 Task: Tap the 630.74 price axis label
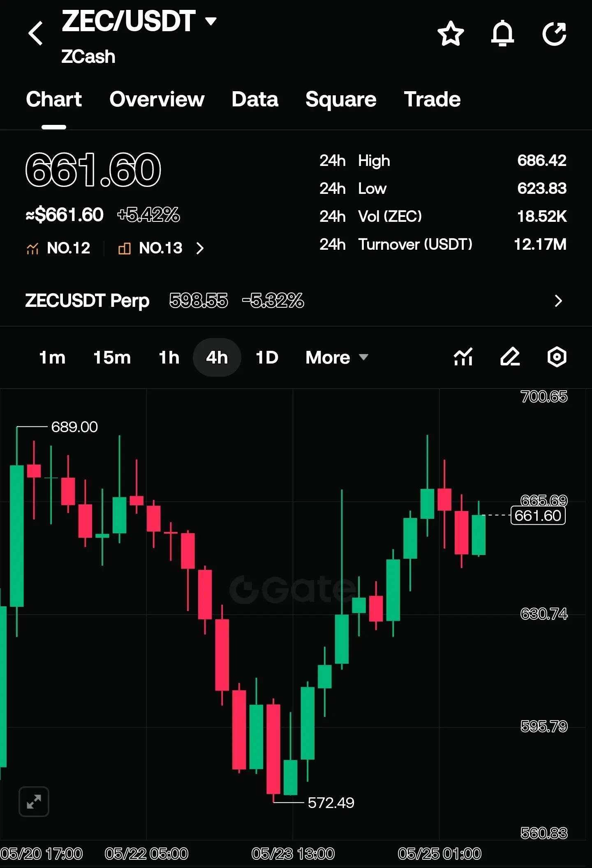click(x=544, y=614)
